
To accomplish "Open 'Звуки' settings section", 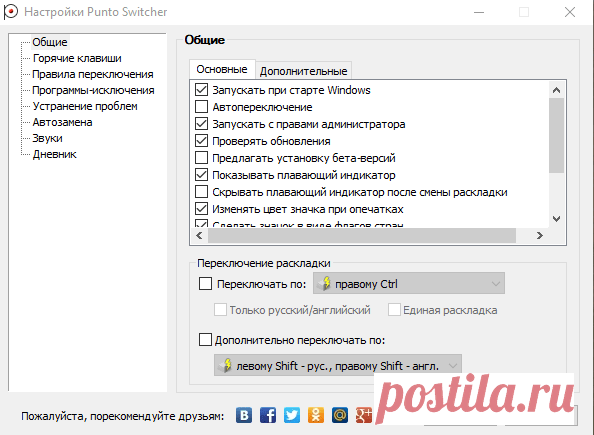I will pos(47,138).
